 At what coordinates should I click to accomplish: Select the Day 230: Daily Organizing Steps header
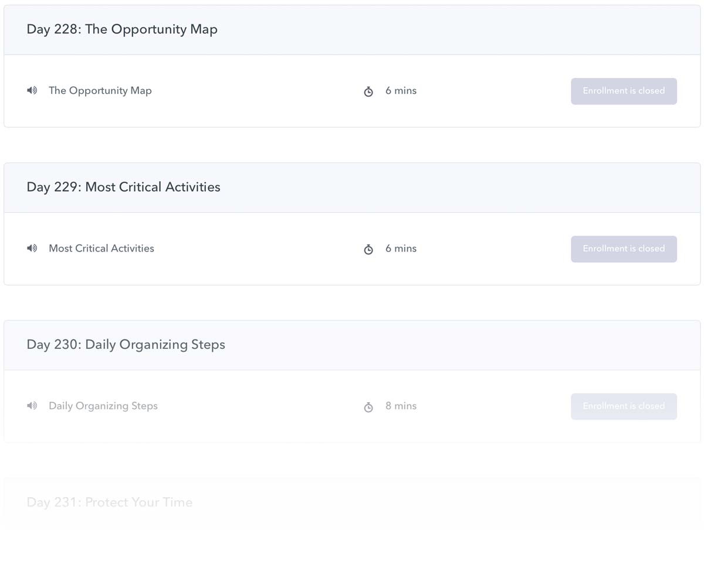126,345
